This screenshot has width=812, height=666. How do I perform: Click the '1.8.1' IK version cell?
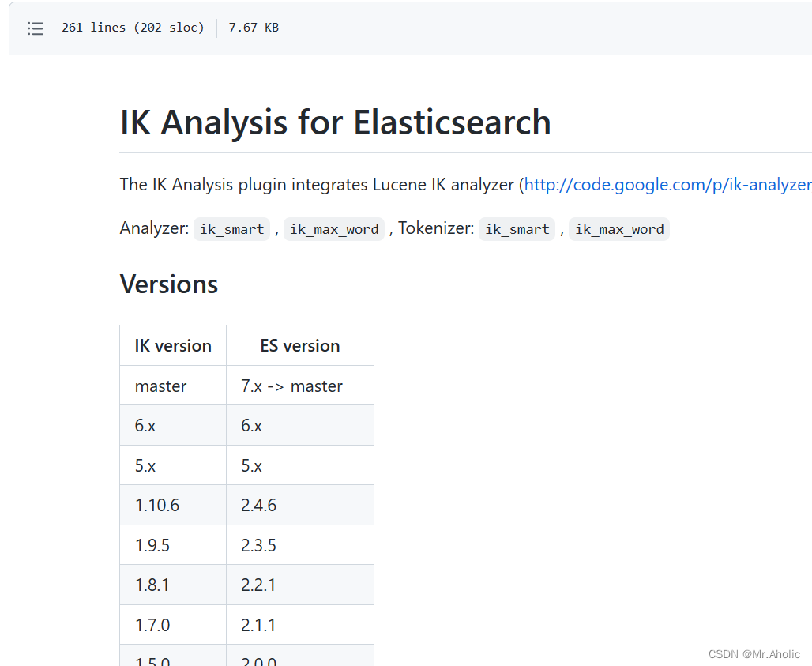point(173,585)
